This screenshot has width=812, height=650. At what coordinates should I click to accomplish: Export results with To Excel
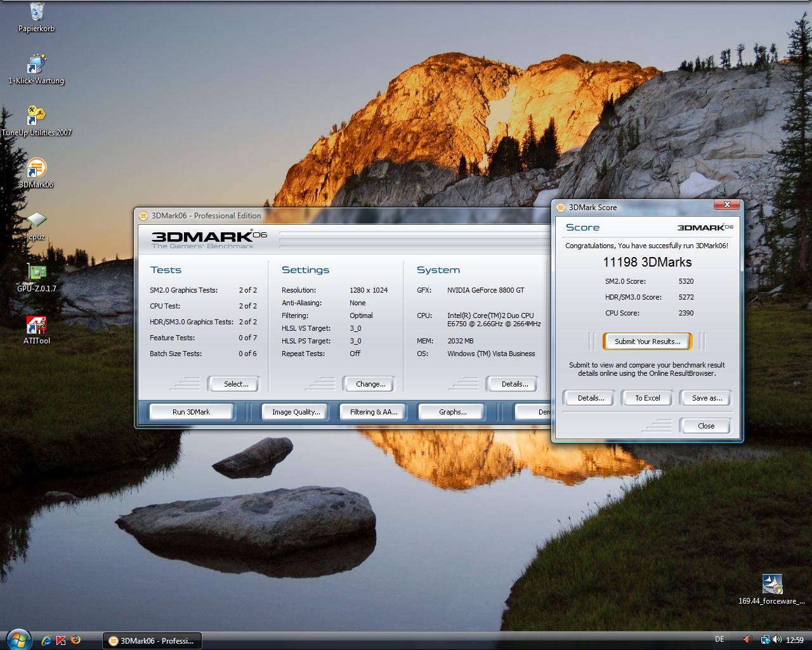(x=648, y=398)
